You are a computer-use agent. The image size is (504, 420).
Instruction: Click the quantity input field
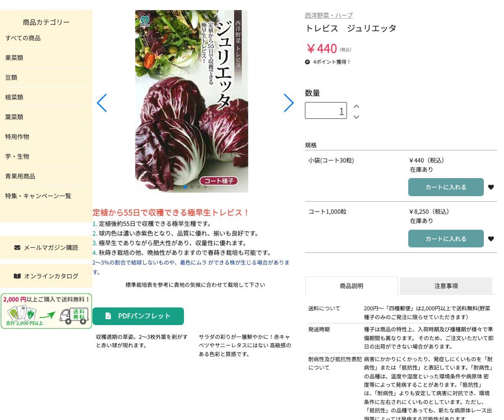(325, 111)
